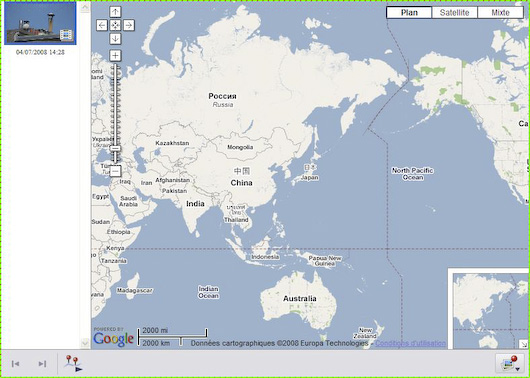
Task: Open the map export dropdown button
Action: point(510,363)
